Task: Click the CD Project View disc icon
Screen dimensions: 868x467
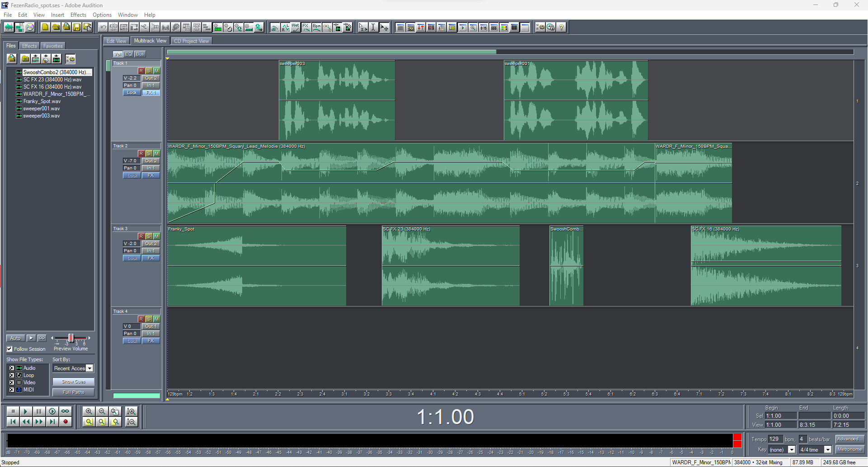Action: 30,27
